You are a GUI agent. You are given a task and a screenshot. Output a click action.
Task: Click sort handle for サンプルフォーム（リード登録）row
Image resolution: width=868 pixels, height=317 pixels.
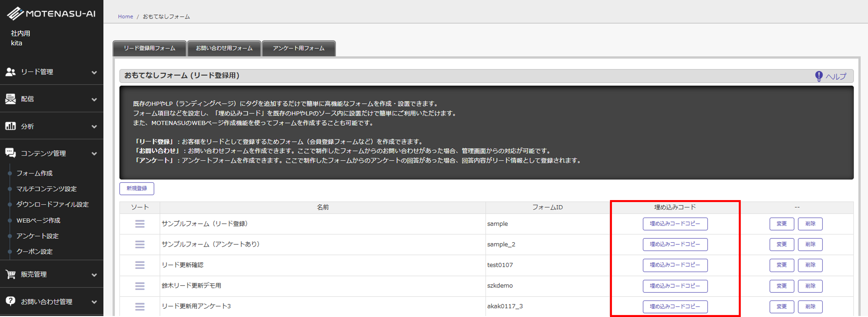click(140, 224)
